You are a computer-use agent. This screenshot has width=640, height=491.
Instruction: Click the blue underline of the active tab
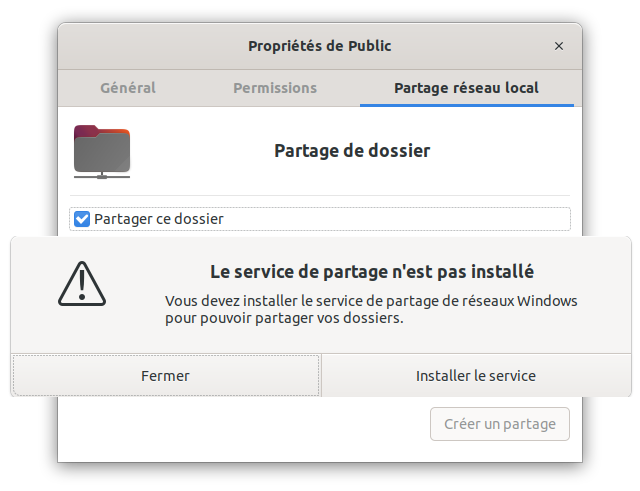point(467,105)
